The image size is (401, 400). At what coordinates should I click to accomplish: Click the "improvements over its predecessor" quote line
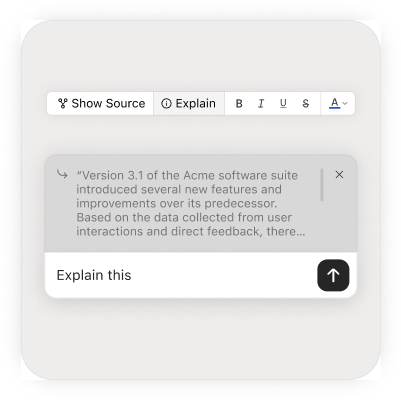click(x=177, y=203)
